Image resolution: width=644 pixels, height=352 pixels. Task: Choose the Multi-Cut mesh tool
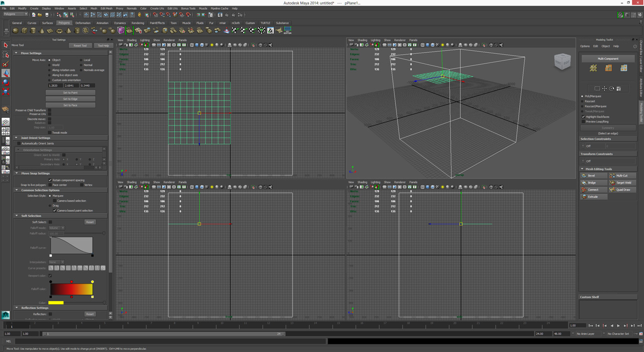point(622,175)
